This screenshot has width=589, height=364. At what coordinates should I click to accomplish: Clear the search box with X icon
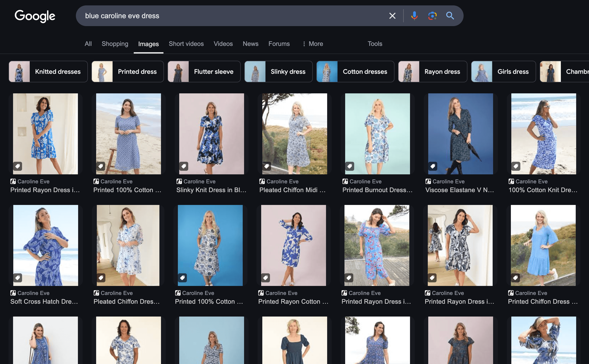click(392, 16)
